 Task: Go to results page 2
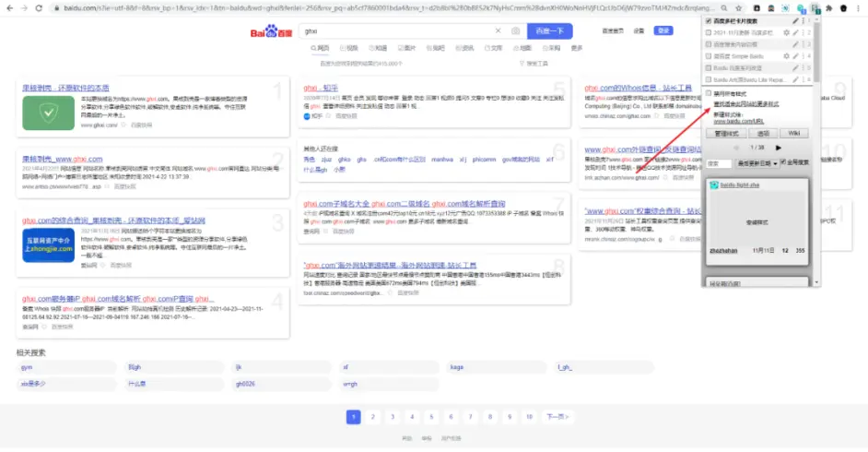pyautogui.click(x=373, y=417)
